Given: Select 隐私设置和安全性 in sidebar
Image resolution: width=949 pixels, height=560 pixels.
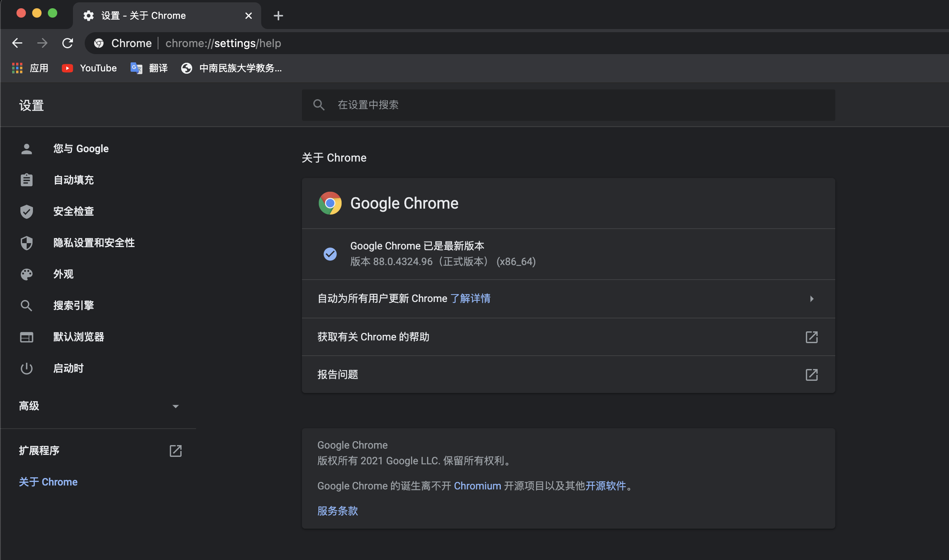Looking at the screenshot, I should click(x=94, y=243).
